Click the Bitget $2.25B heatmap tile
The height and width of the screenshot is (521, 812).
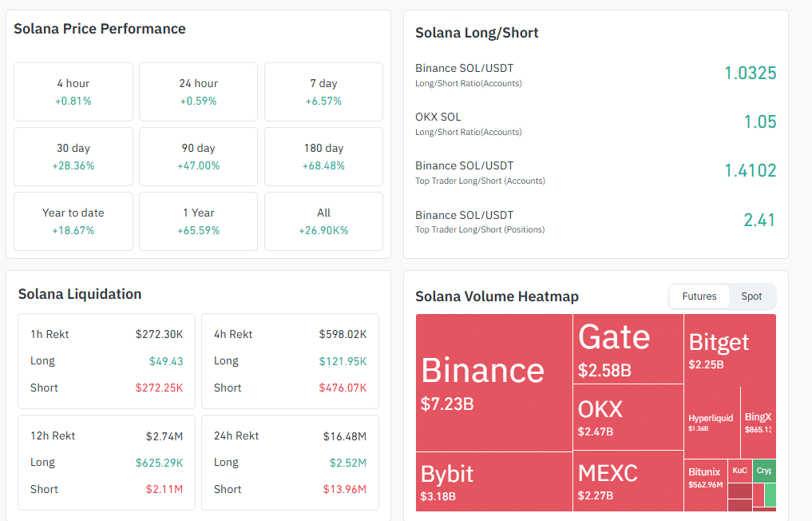click(731, 351)
